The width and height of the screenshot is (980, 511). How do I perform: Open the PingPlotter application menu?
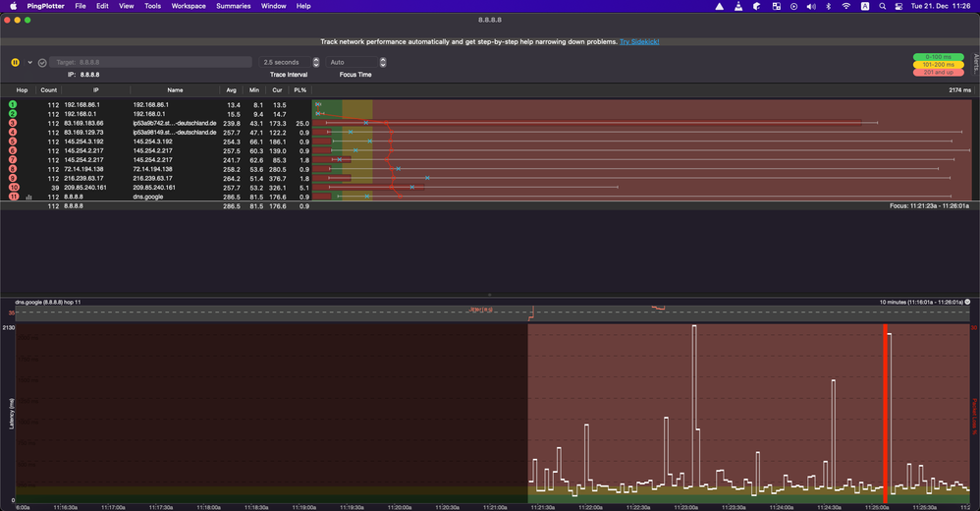[45, 6]
